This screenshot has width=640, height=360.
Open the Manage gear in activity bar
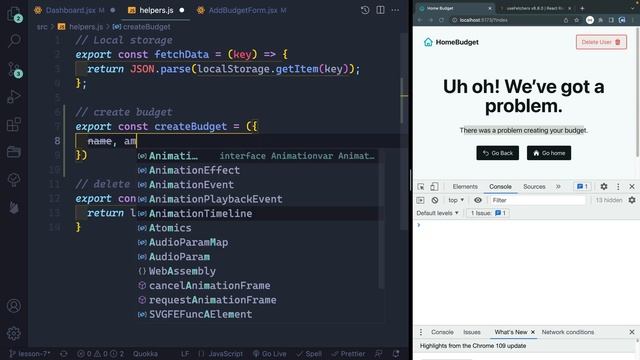click(14, 333)
